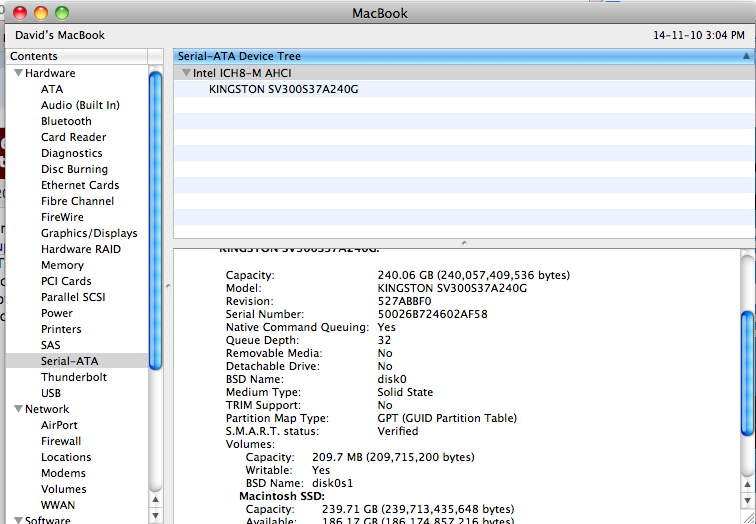Click the Queue Depth value 32
Viewport: 756px width, 524px height.
(x=384, y=340)
